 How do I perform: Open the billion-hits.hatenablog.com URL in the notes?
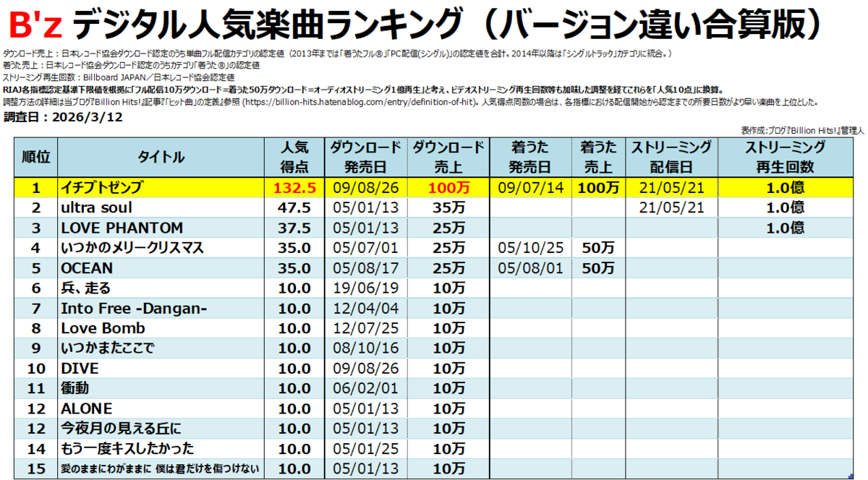359,102
